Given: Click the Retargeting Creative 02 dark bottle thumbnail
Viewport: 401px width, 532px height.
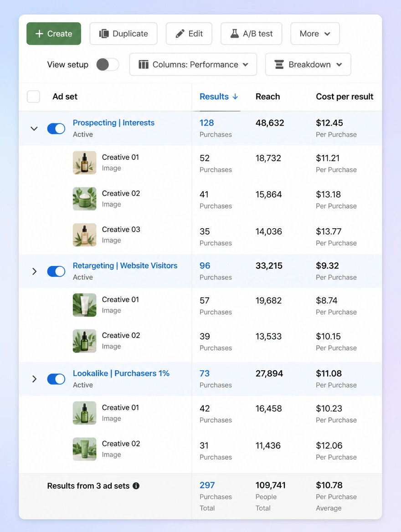Looking at the screenshot, I should coord(85,341).
